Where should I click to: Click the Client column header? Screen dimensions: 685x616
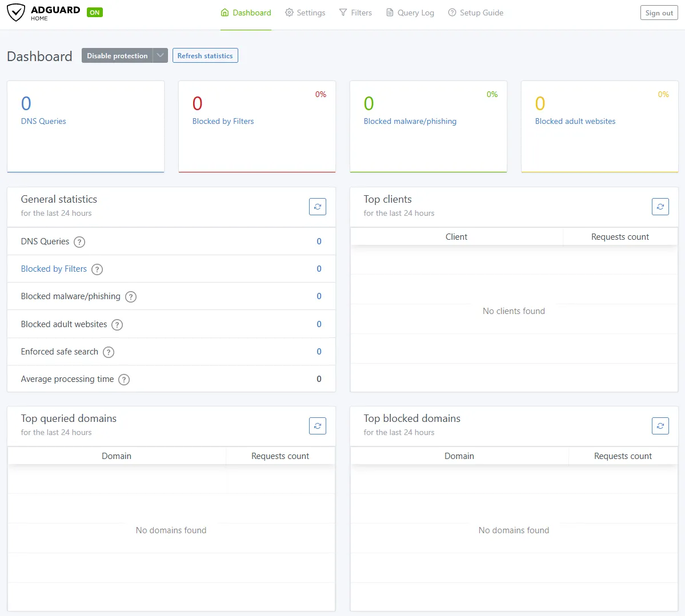456,236
